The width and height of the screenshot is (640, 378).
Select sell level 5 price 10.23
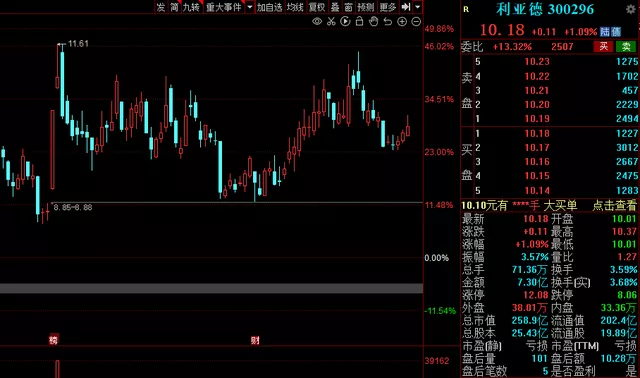point(537,62)
